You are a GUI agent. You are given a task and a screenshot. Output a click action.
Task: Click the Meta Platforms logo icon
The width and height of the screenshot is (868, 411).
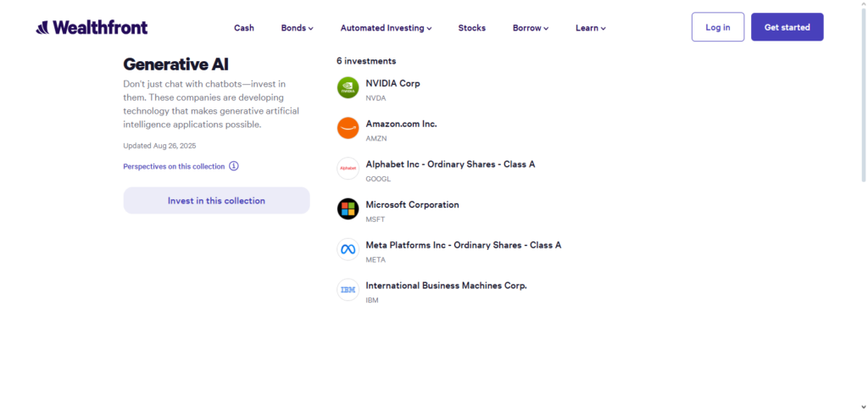(348, 249)
